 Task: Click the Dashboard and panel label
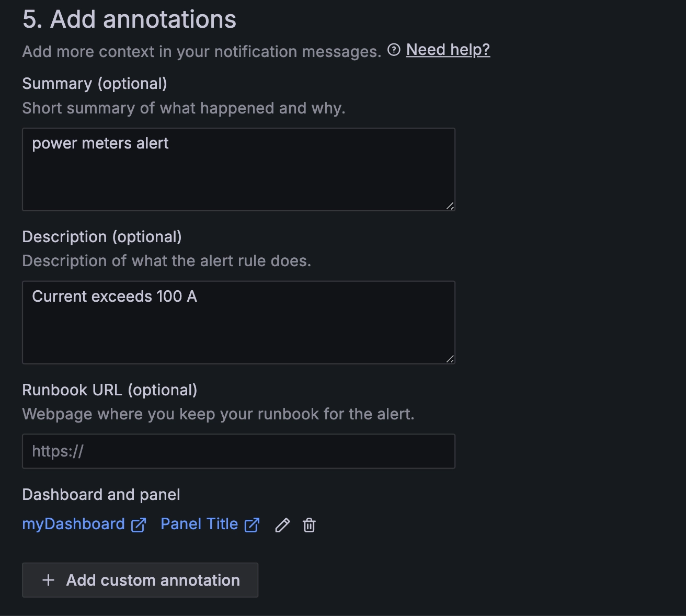coord(101,495)
